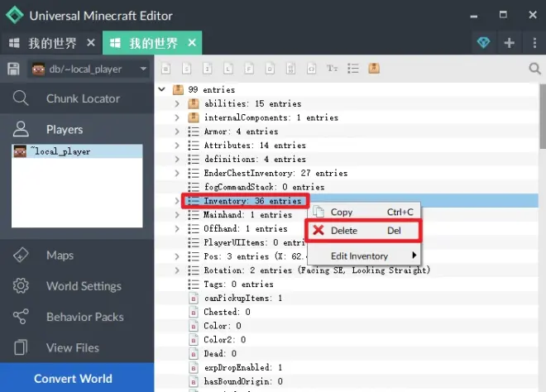The height and width of the screenshot is (392, 546).
Task: Expand definitions: 4 entries node
Action: point(177,159)
